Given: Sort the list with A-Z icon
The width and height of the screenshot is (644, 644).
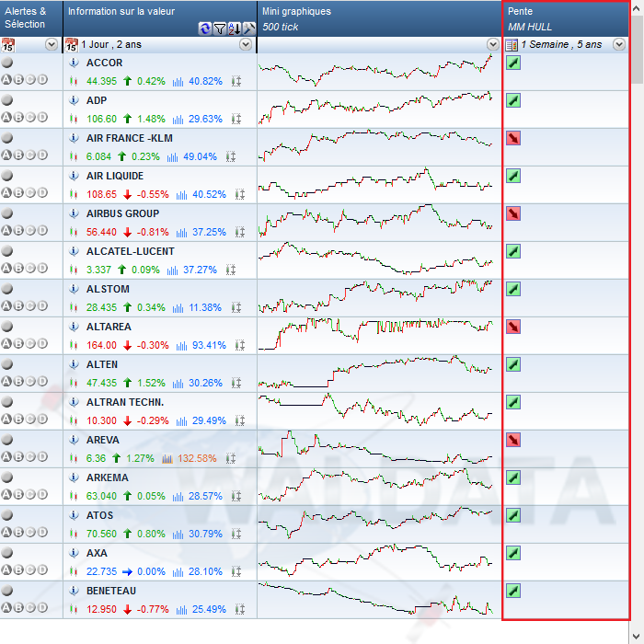Looking at the screenshot, I should (x=235, y=29).
